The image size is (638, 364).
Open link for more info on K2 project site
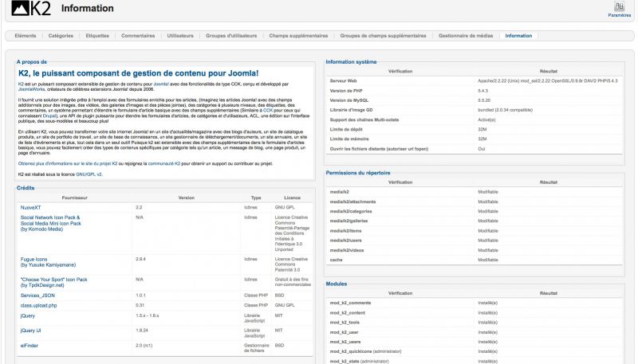pos(68,164)
